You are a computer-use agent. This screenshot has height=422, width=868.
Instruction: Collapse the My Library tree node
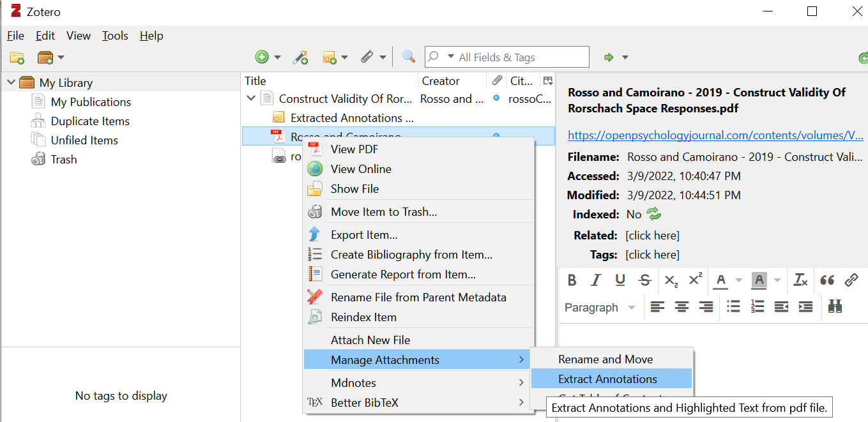point(11,82)
